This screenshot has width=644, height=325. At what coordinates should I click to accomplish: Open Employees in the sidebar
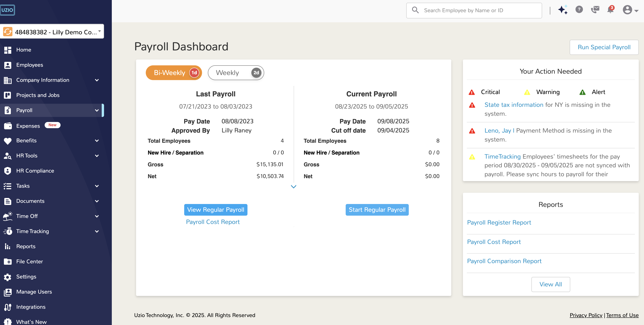click(x=30, y=65)
